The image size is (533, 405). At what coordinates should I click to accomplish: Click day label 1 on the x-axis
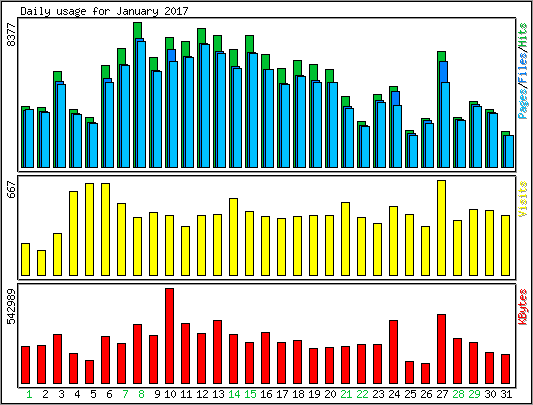29,394
